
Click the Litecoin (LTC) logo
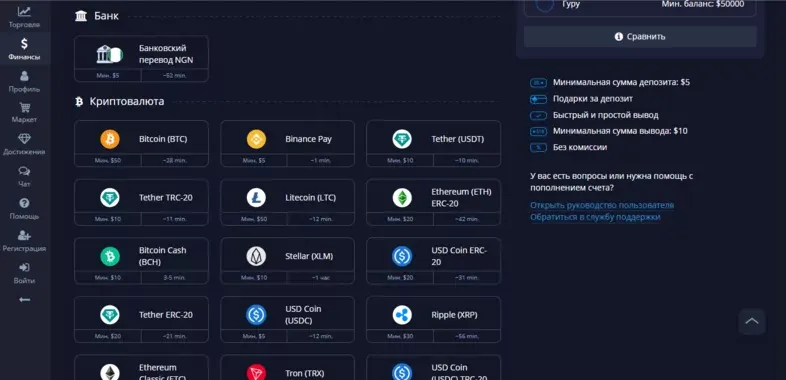coord(256,198)
